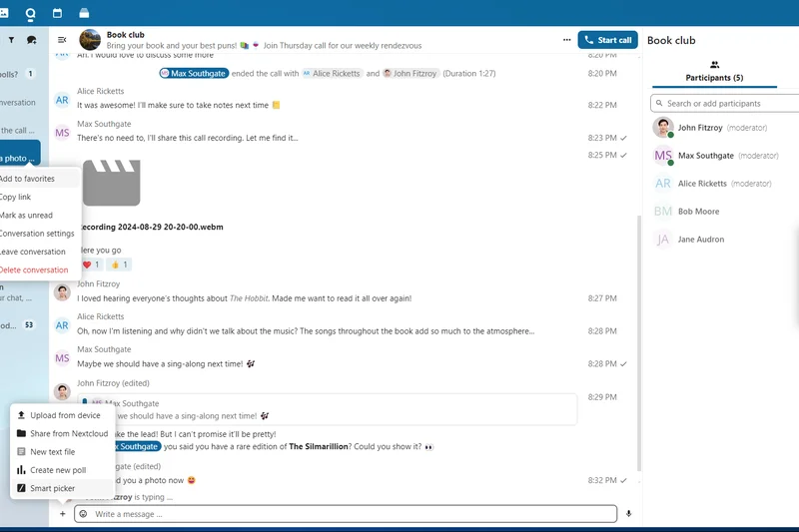This screenshot has width=799, height=532.
Task: Open the emoji picker smiley icon
Action: tap(84, 514)
